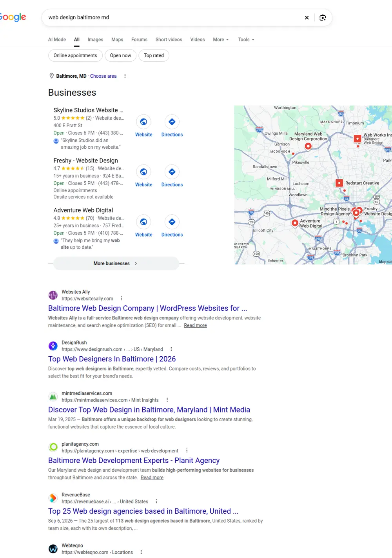Get Directions icon for Freshy - Website Design
The width and height of the screenshot is (392, 558).
click(x=172, y=172)
